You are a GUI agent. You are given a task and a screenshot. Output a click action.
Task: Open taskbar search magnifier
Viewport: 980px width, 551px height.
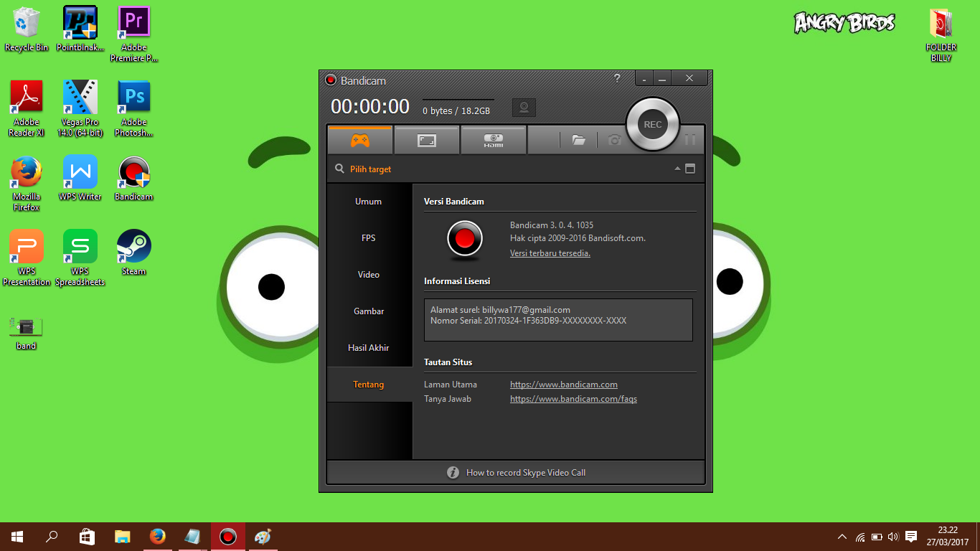tap(52, 537)
